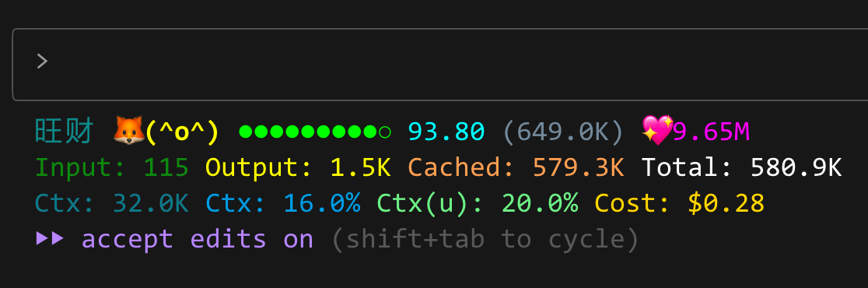Click the hollow last progress dot

click(385, 132)
